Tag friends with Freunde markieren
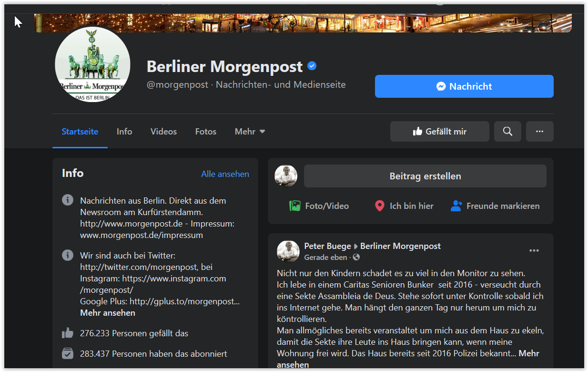Viewport: 588px width, 372px height. click(495, 206)
